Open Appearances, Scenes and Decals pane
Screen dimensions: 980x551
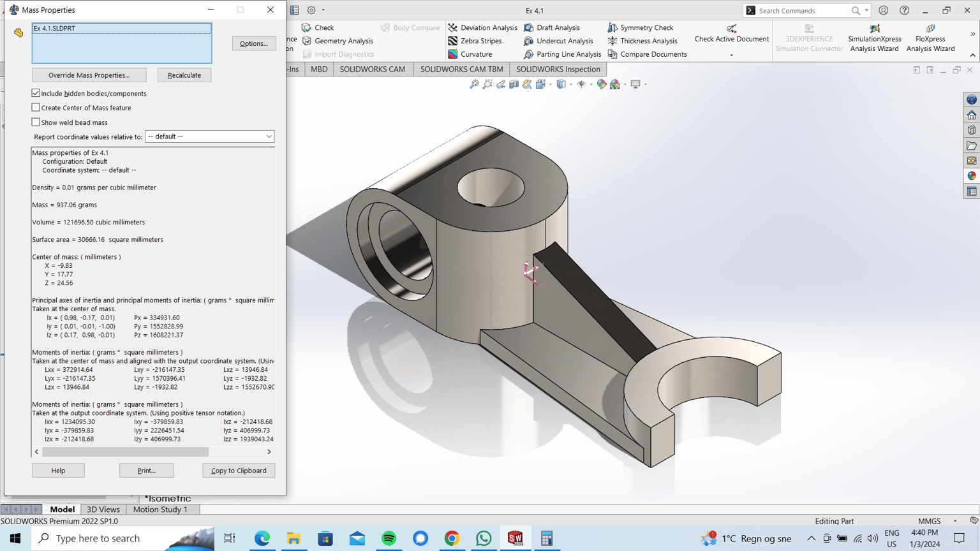pos(972,176)
